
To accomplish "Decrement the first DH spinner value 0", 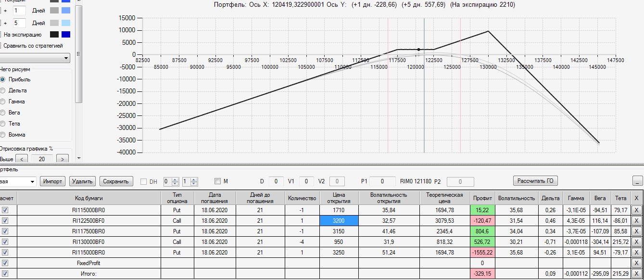I will (x=174, y=184).
